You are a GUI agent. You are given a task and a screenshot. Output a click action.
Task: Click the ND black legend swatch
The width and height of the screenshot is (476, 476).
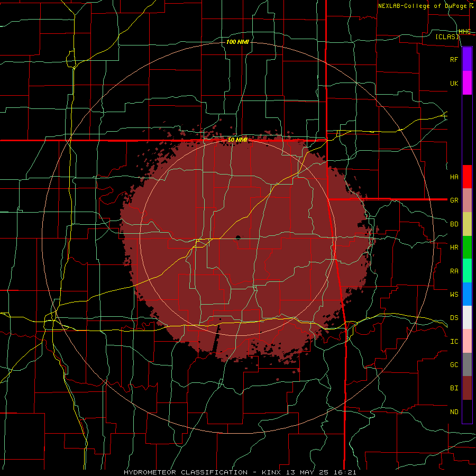coord(467,411)
